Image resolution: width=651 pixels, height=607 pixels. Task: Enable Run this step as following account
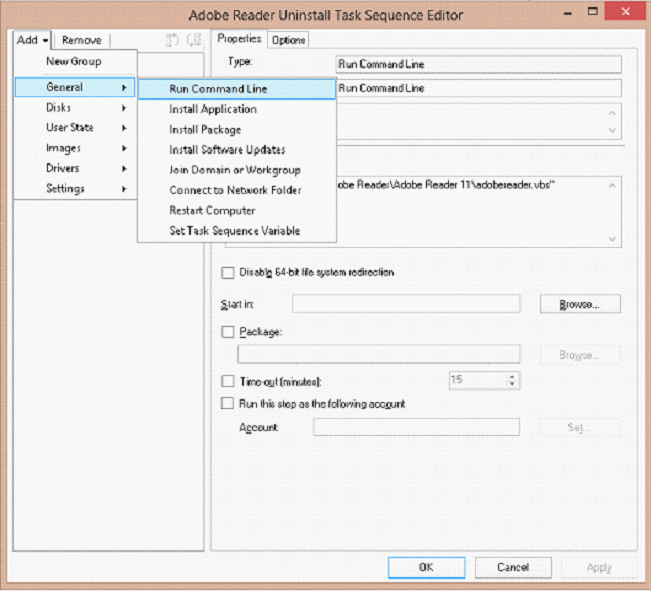pos(228,404)
